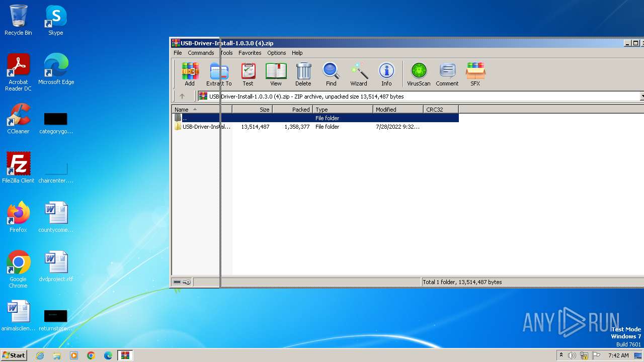
Task: Sort by Size column header
Action: (252, 109)
